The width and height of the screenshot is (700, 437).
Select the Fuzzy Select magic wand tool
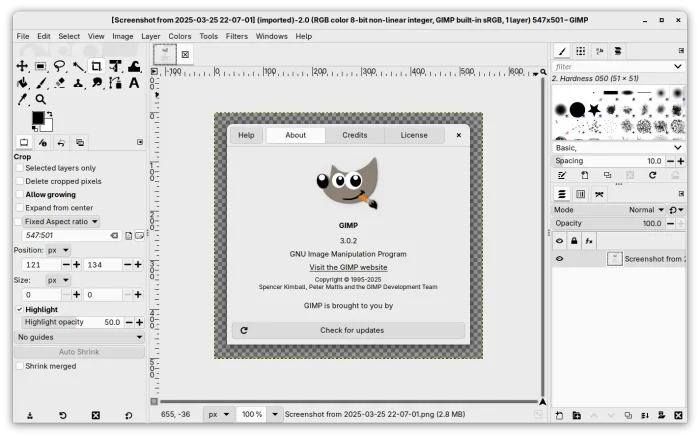78,67
